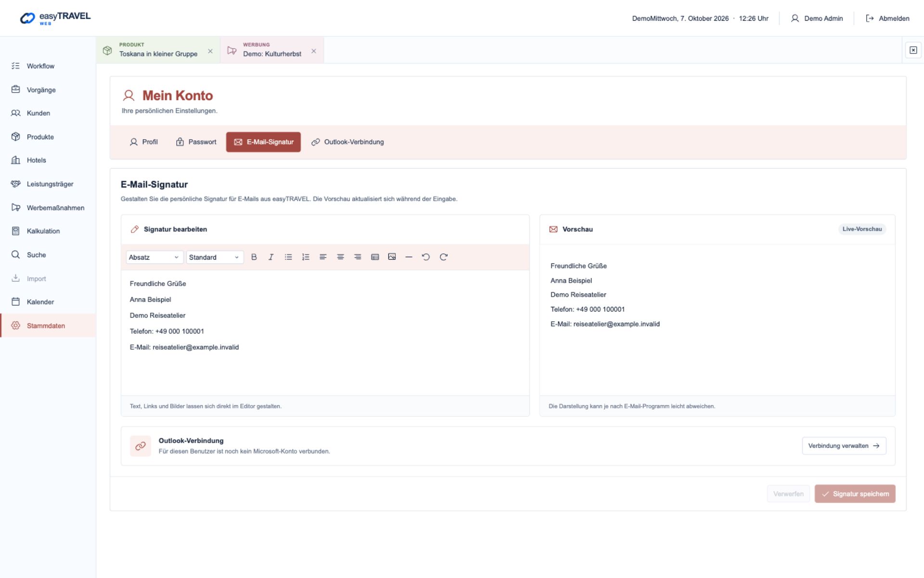This screenshot has width=924, height=578.
Task: Undo the last editor change
Action: pyautogui.click(x=426, y=257)
